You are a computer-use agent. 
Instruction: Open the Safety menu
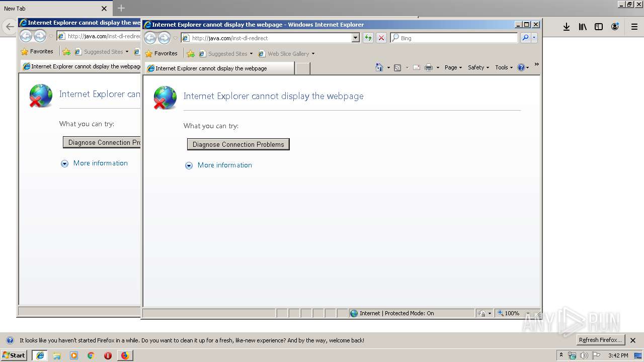tap(478, 67)
